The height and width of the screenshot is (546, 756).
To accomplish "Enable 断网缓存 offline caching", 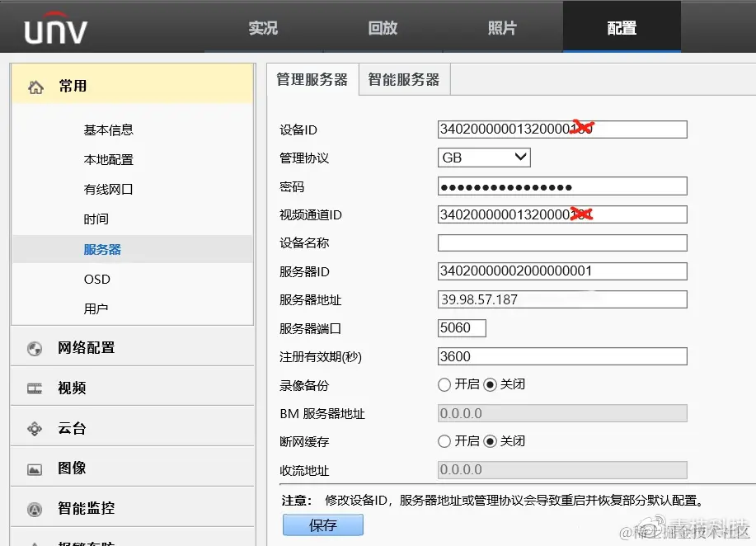I will 444,441.
